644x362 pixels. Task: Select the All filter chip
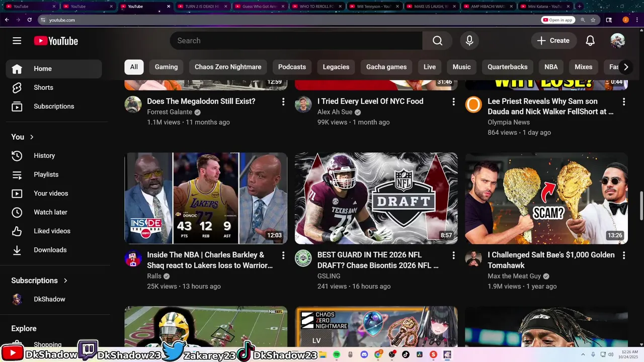[x=134, y=67]
